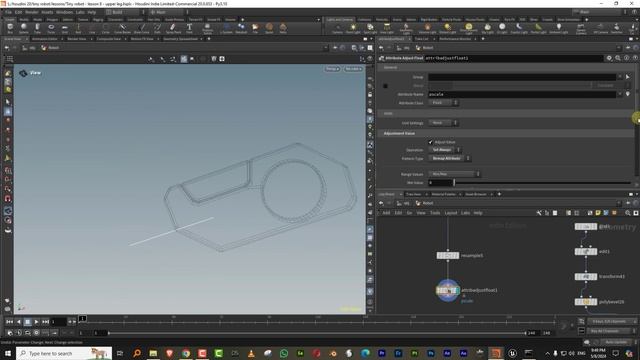
Task: Select the Ambient Light shelf tool
Action: (559, 28)
